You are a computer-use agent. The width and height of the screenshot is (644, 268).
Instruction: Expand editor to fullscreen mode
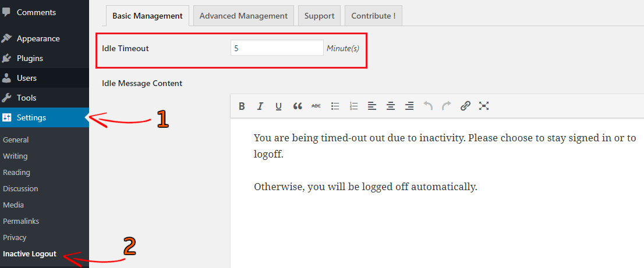(x=484, y=106)
